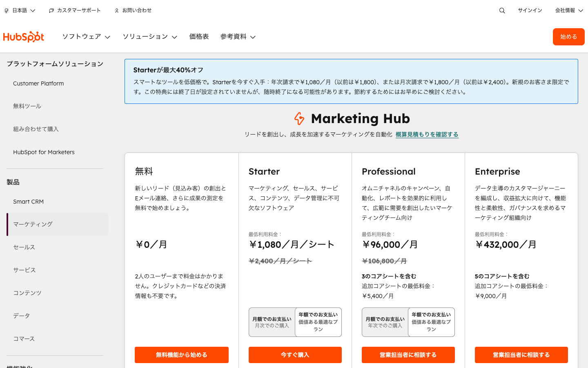
Task: Select Customer Platform in the sidebar
Action: [38, 83]
